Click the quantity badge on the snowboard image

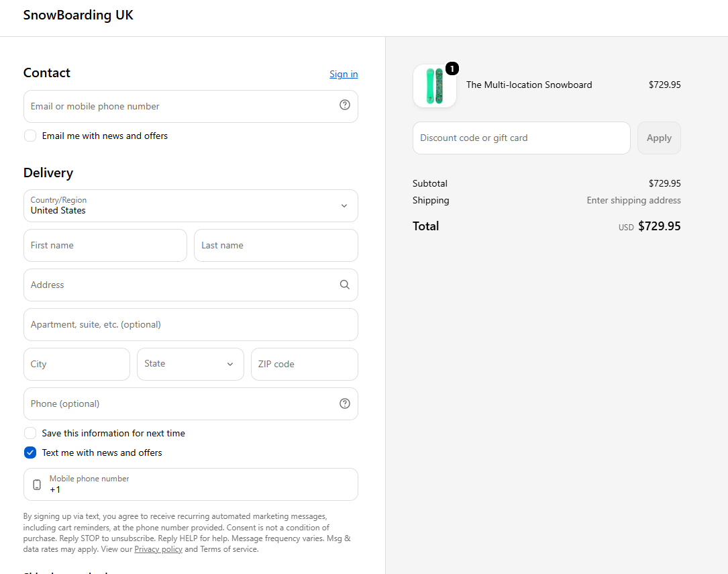tap(452, 68)
